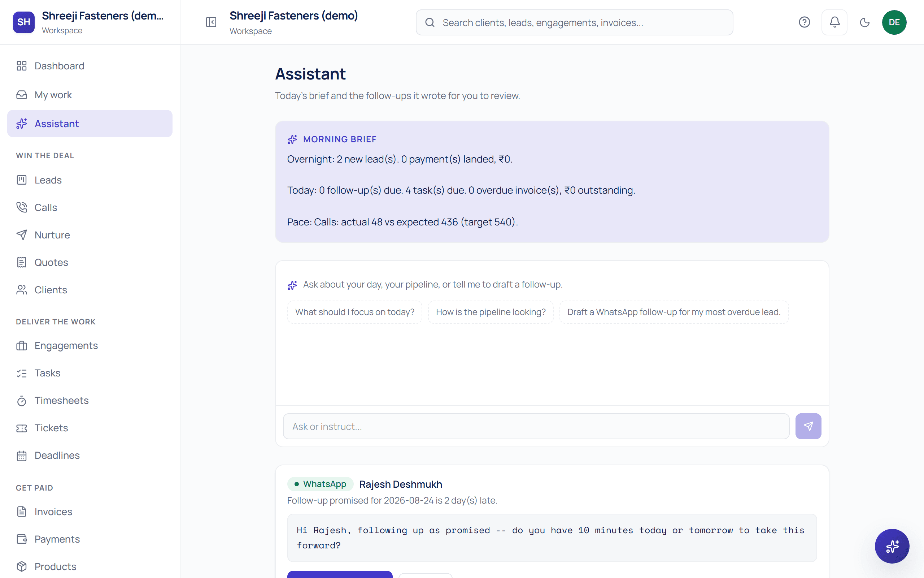924x578 pixels.
Task: Click the Tickets icon in sidebar
Action: (22, 428)
